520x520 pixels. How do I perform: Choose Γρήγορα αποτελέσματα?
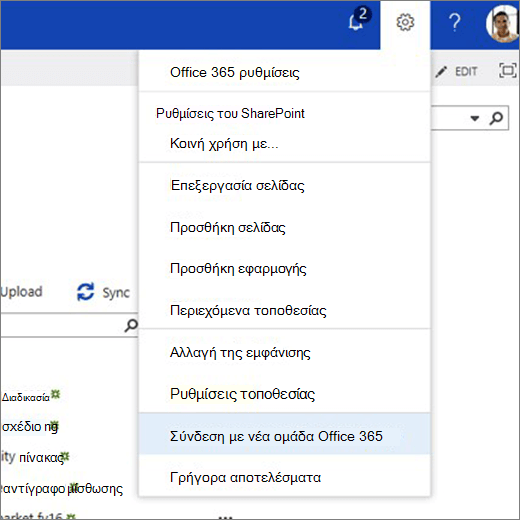click(245, 478)
